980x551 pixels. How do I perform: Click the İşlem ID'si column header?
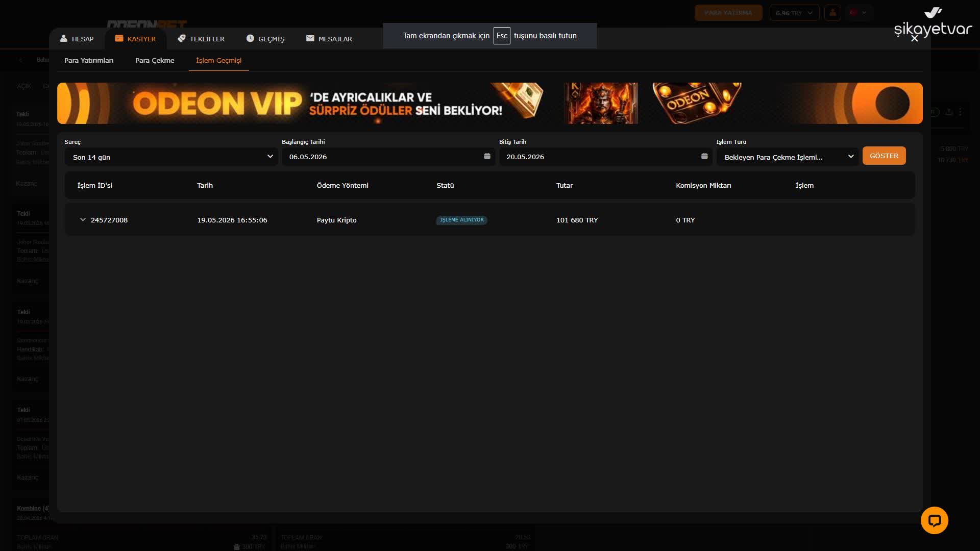tap(95, 185)
